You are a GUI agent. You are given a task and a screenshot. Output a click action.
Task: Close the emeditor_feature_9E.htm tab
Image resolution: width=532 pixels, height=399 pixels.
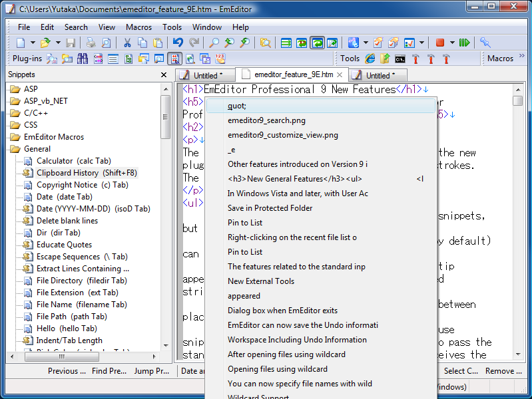[340, 75]
